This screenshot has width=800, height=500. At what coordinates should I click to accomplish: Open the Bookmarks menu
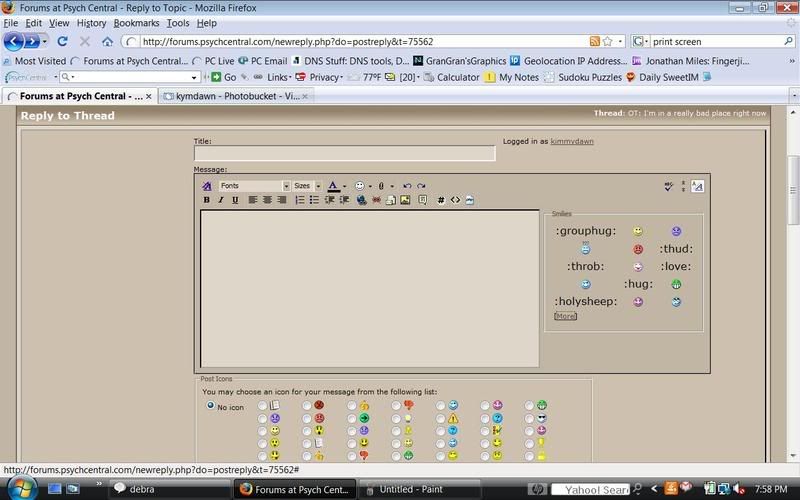coord(136,23)
